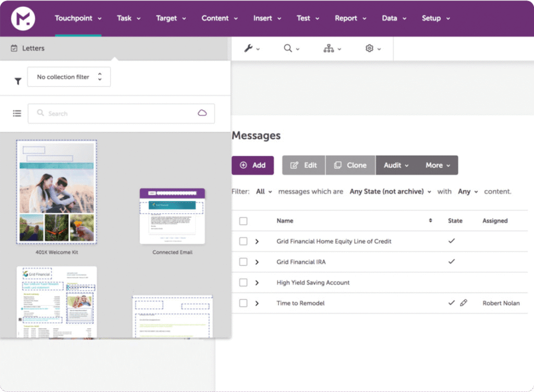Click the cloud icon in search box
Image resolution: width=534 pixels, height=392 pixels.
coord(202,113)
